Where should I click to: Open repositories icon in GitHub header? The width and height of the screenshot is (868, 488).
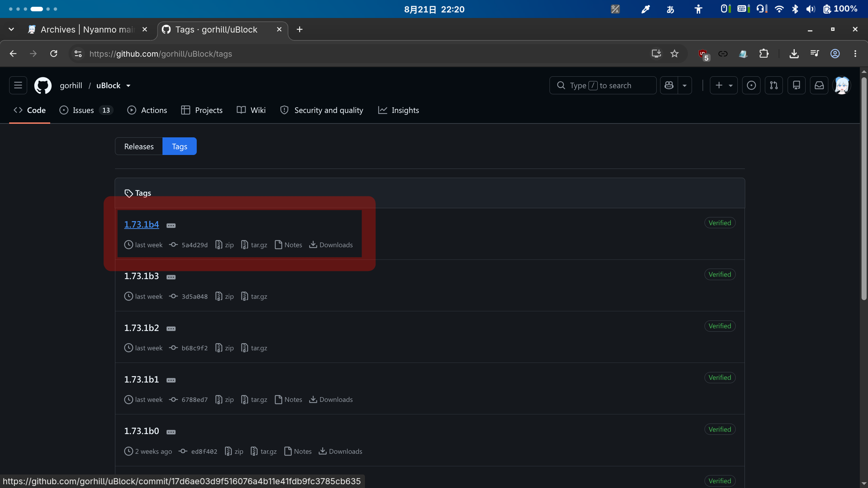(796, 85)
